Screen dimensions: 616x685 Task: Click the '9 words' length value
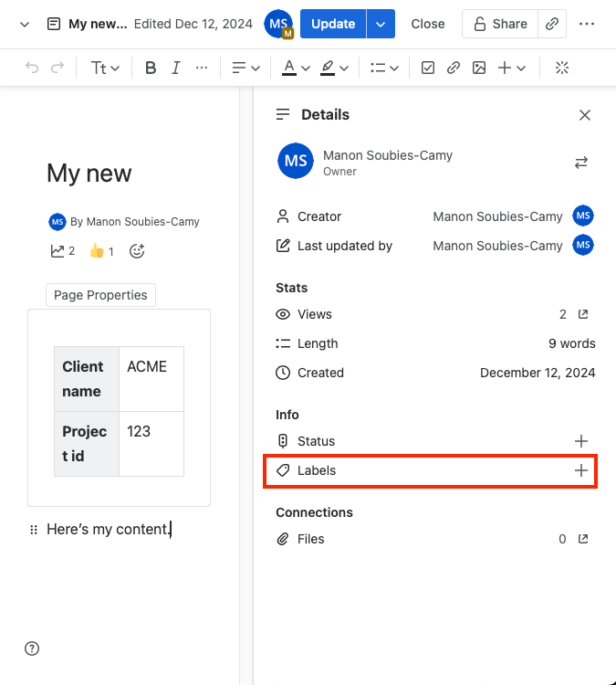pos(572,343)
